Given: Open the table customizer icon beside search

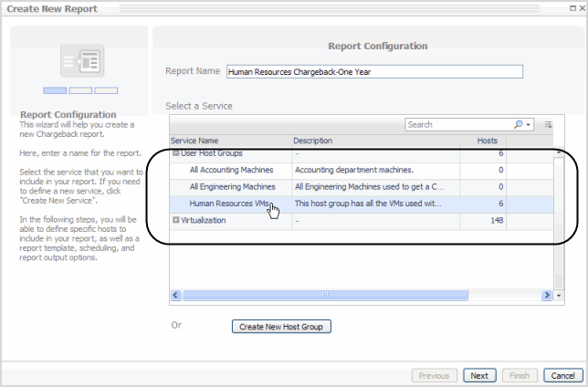Looking at the screenshot, I should 548,125.
